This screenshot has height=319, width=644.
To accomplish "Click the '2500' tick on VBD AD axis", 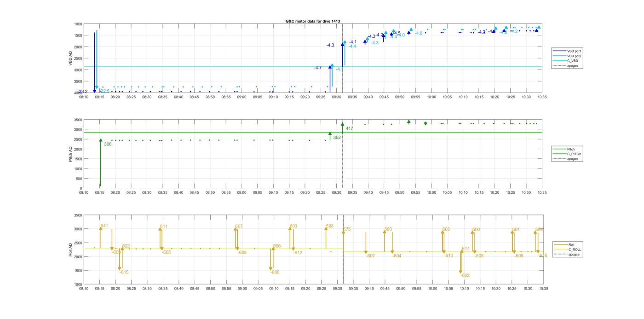I will [78, 58].
